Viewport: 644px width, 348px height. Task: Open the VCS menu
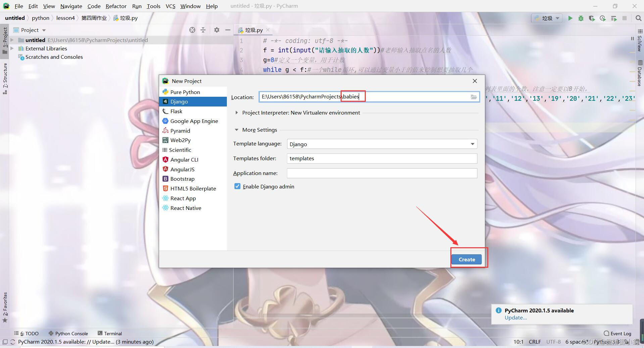(170, 6)
